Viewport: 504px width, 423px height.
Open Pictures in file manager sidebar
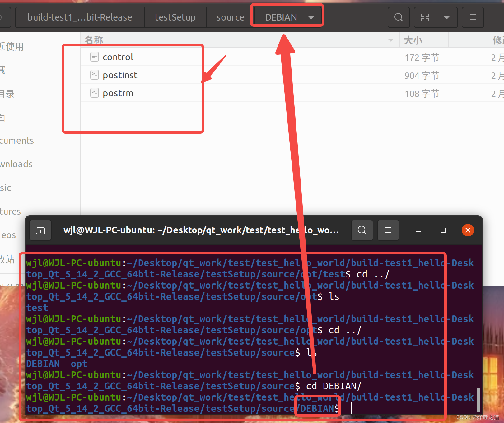pos(10,211)
